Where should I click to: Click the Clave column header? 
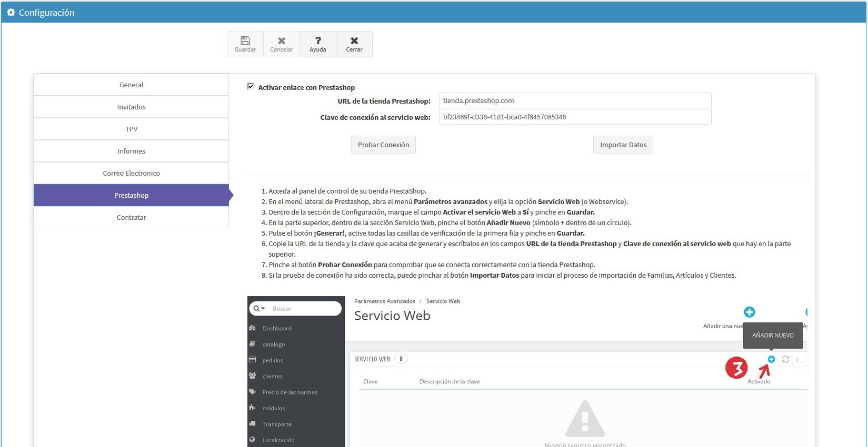(371, 382)
